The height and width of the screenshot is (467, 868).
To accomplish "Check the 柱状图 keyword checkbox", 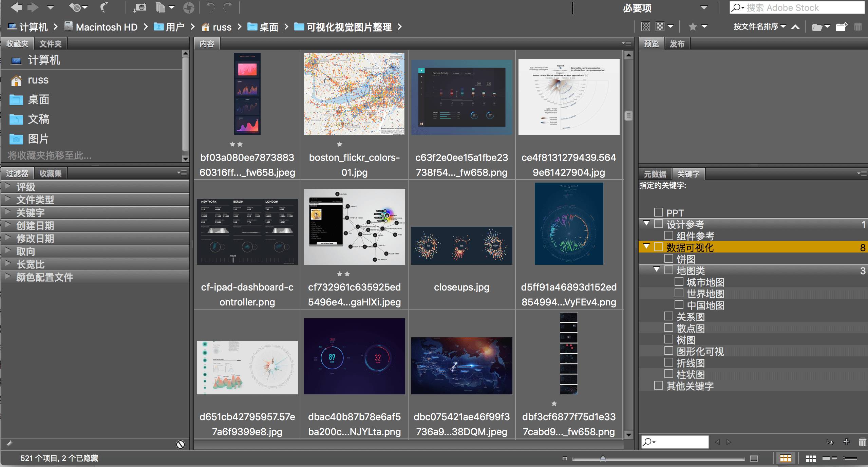I will tap(668, 374).
